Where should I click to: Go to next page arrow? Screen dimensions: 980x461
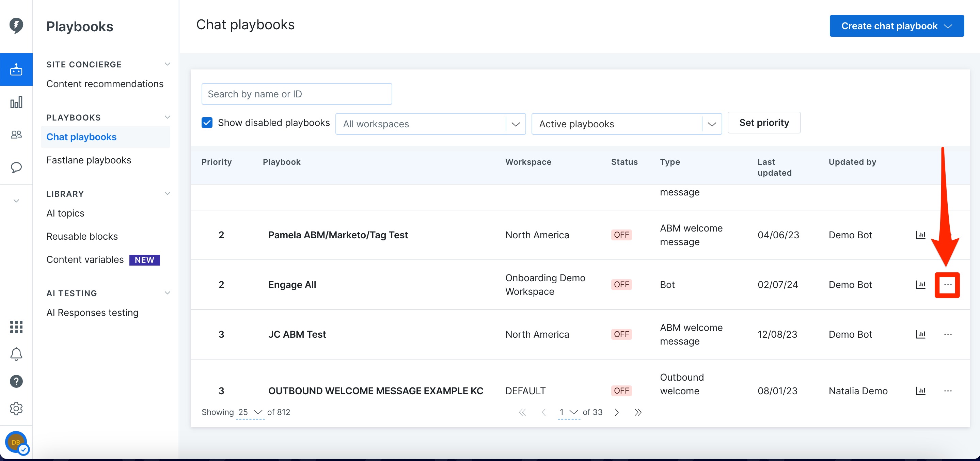616,412
